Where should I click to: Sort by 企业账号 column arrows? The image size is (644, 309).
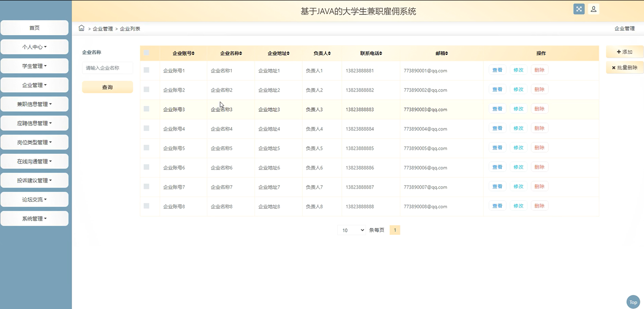pos(193,53)
